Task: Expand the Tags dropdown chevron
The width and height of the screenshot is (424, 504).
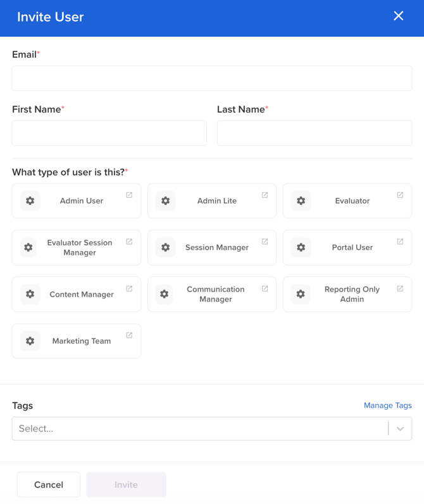Action: coord(400,429)
